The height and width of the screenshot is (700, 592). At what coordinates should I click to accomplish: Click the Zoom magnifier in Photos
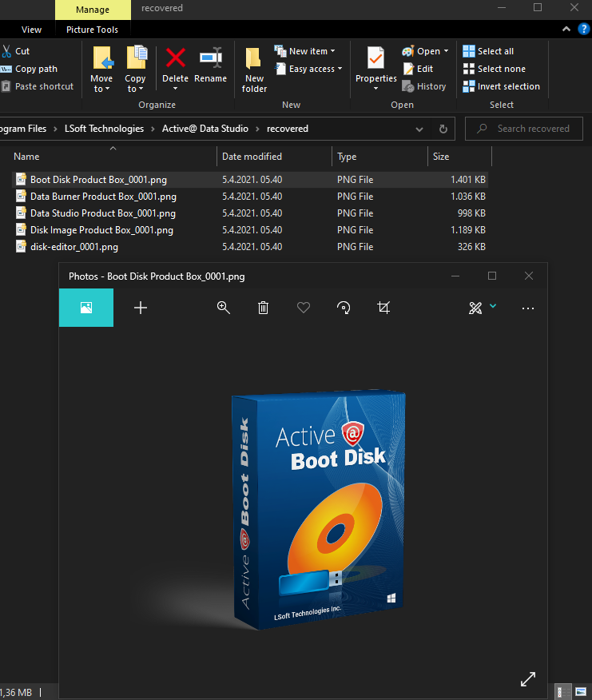point(223,307)
